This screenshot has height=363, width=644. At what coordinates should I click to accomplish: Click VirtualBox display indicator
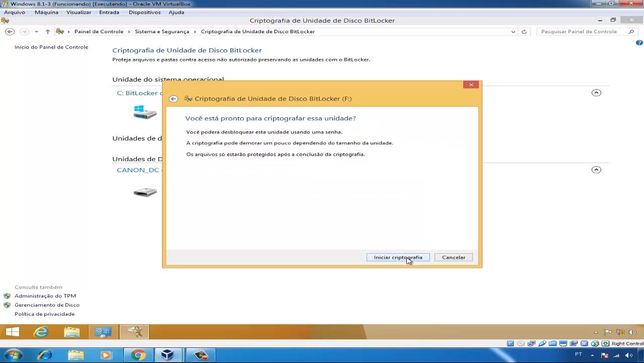[563, 344]
